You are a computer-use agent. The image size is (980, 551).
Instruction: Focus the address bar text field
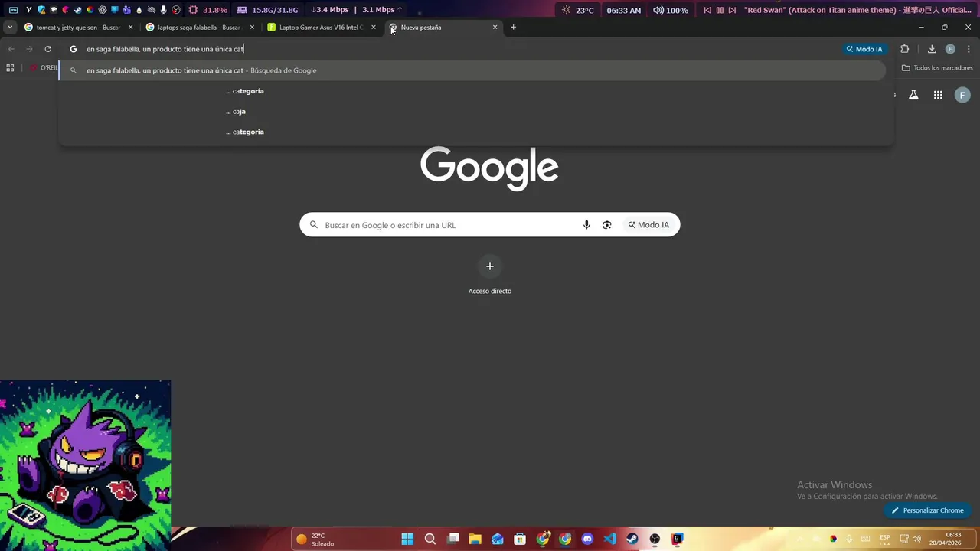[459, 49]
